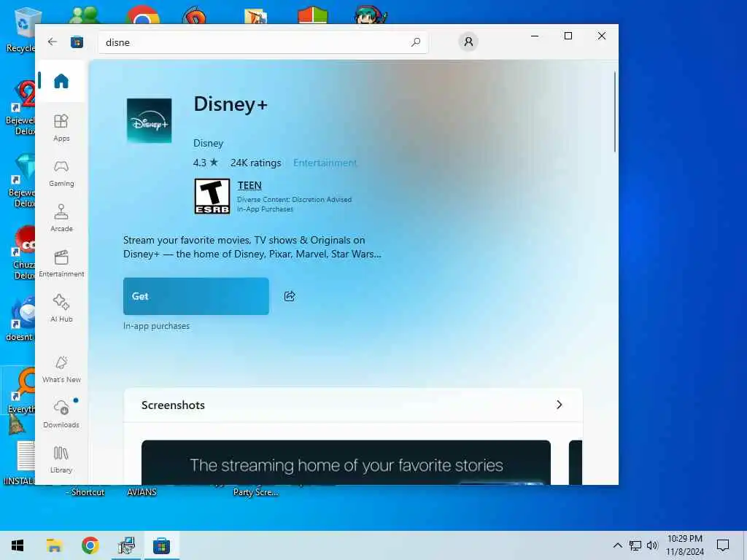Viewport: 747px width, 560px height.
Task: Open Library in the sidebar
Action: coord(61,459)
